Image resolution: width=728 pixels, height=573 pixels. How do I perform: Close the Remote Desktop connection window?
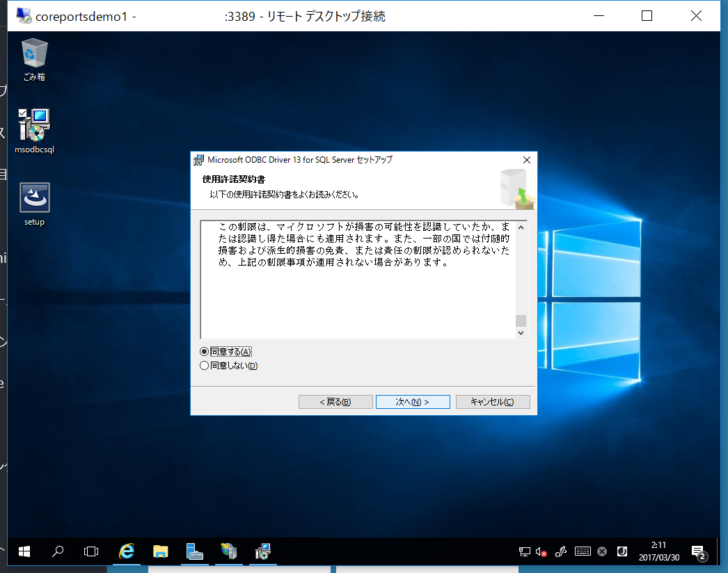pyautogui.click(x=696, y=16)
